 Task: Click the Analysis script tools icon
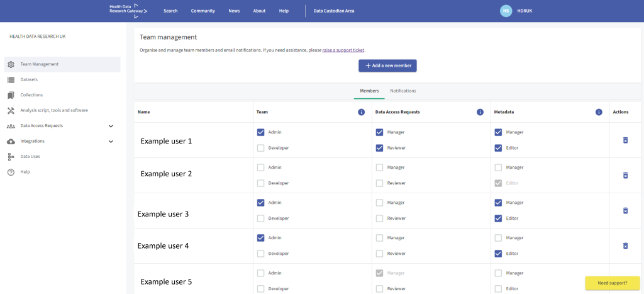[x=11, y=111]
